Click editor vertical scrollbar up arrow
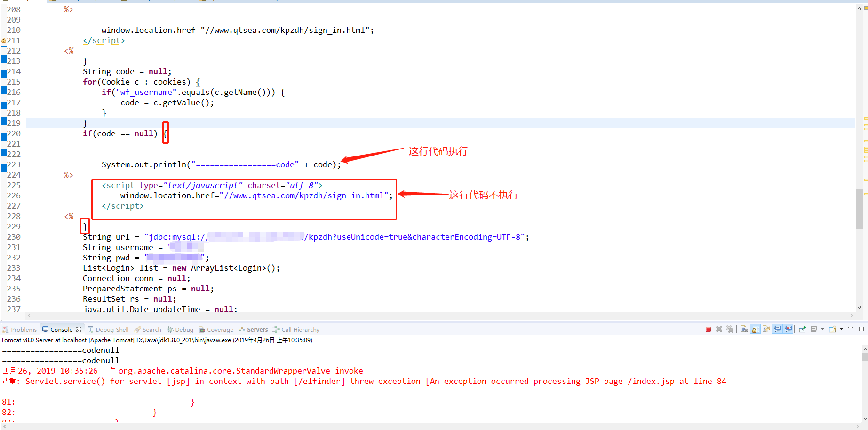 coord(860,8)
